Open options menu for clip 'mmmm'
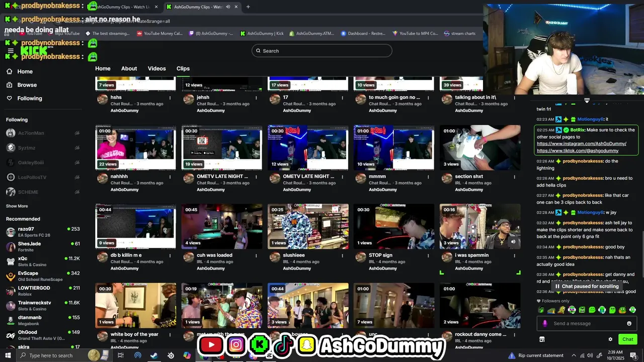This screenshot has height=362, width=644. click(x=428, y=177)
